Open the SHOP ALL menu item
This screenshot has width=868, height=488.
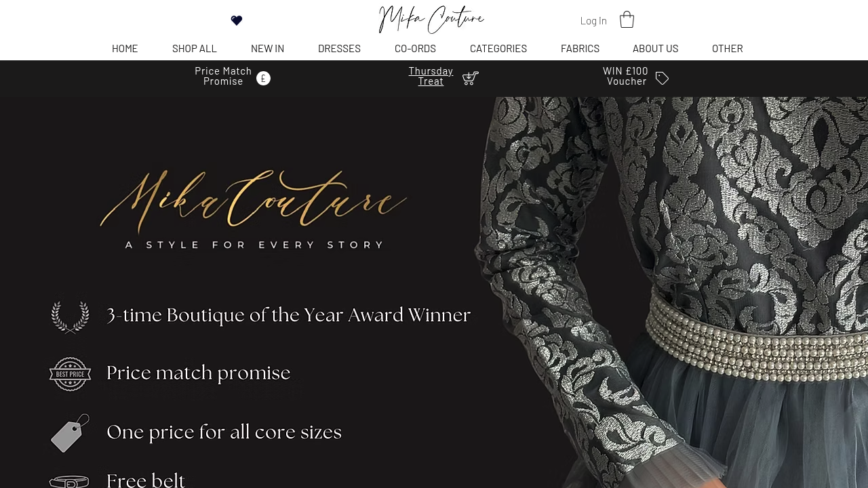[x=195, y=48]
